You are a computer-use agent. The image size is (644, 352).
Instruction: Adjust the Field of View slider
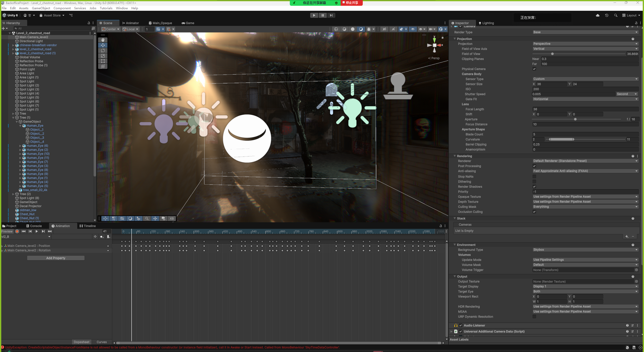pyautogui.click(x=552, y=54)
